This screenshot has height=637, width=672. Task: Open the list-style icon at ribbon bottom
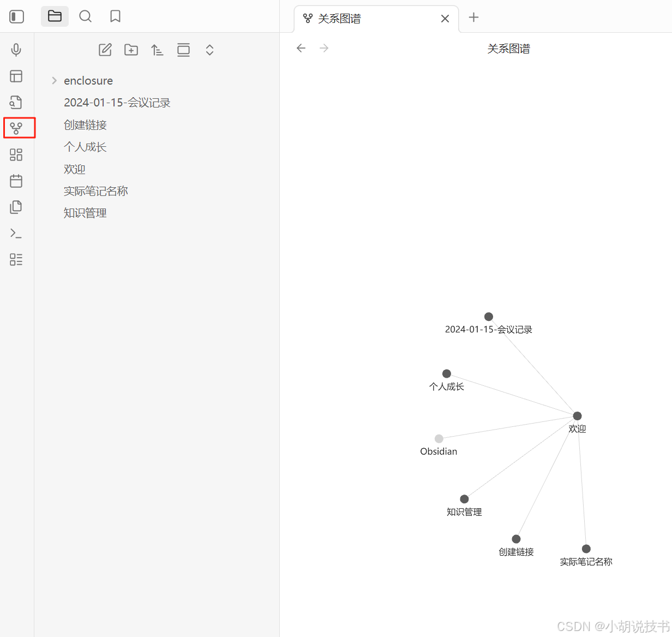[16, 259]
